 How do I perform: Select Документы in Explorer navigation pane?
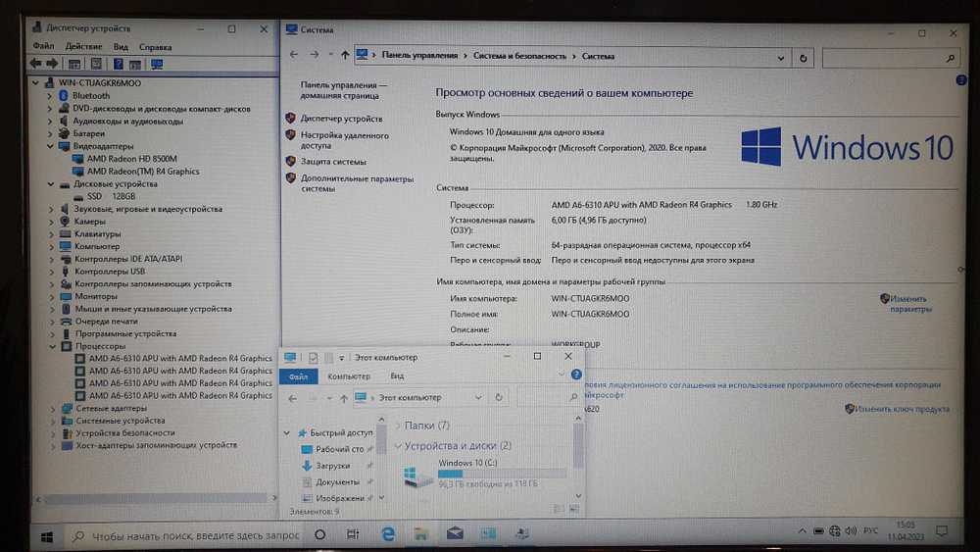click(x=337, y=482)
